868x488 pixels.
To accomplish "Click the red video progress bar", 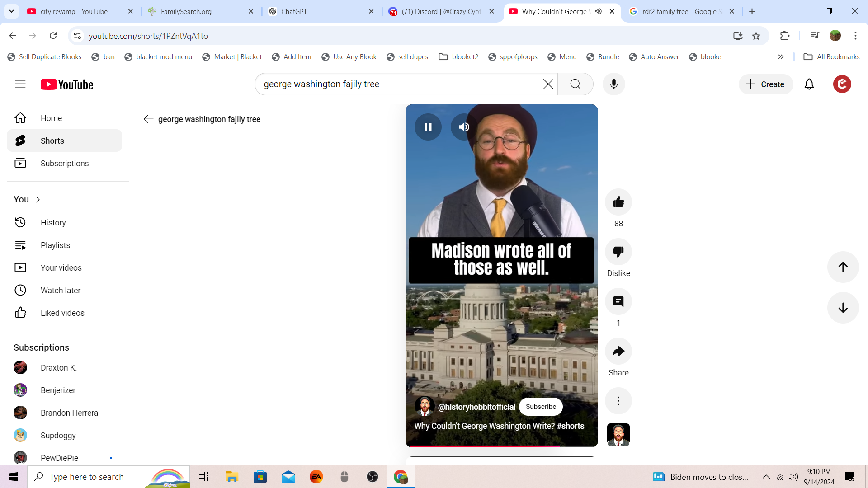I will (x=484, y=446).
